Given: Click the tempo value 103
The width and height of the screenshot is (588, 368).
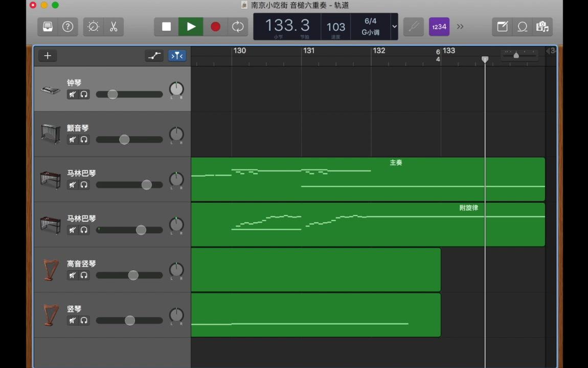Looking at the screenshot, I should pos(335,27).
